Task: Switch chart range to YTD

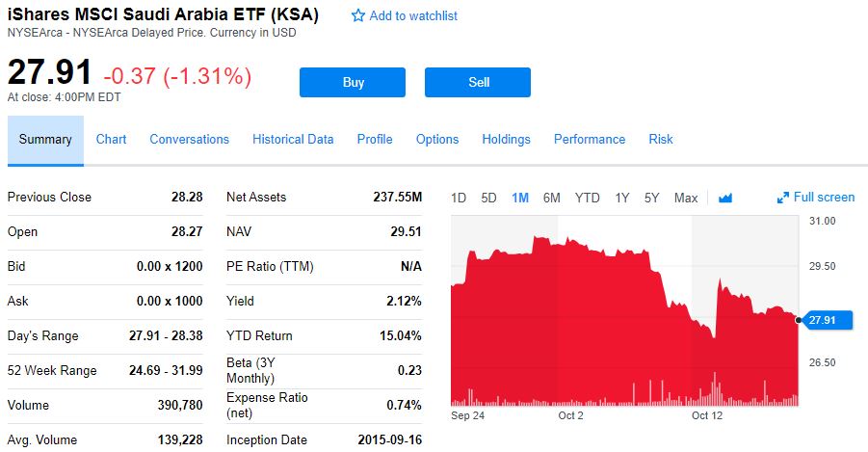Action: tap(587, 199)
